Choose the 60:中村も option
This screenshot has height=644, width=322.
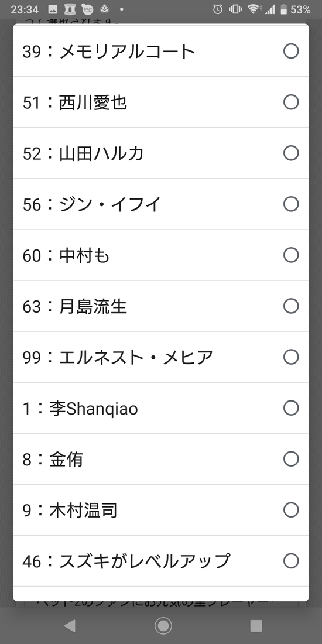(x=161, y=255)
